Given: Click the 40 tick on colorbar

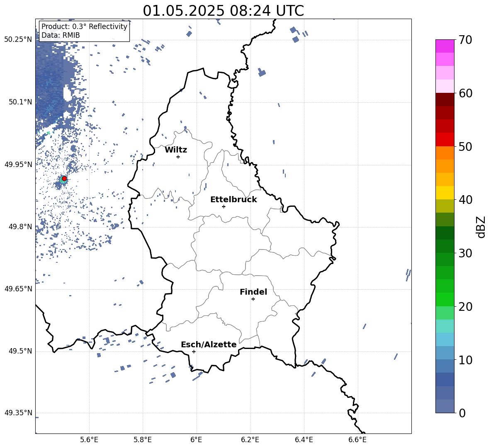Looking at the screenshot, I should (465, 200).
